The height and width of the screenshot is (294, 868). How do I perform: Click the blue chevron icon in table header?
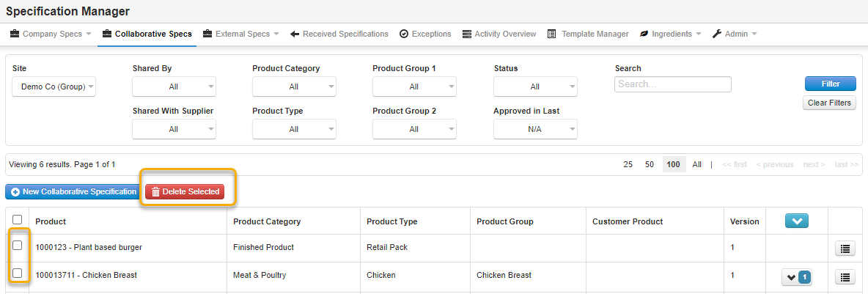tap(796, 221)
